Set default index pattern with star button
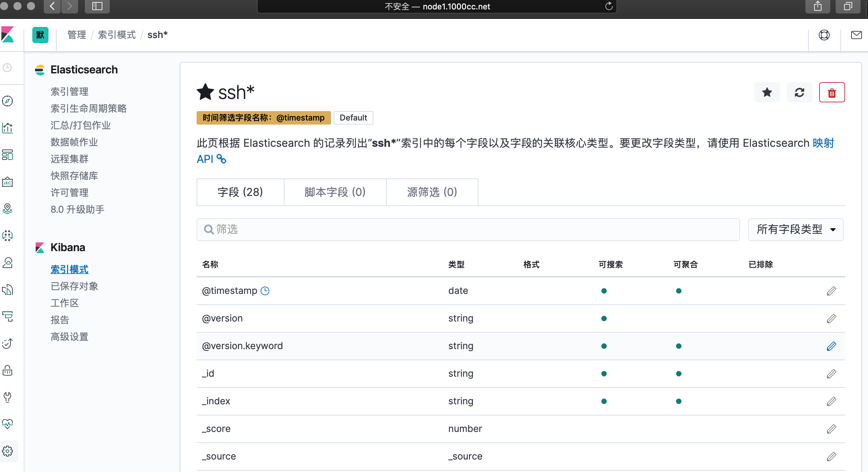The height and width of the screenshot is (472, 868). point(767,93)
